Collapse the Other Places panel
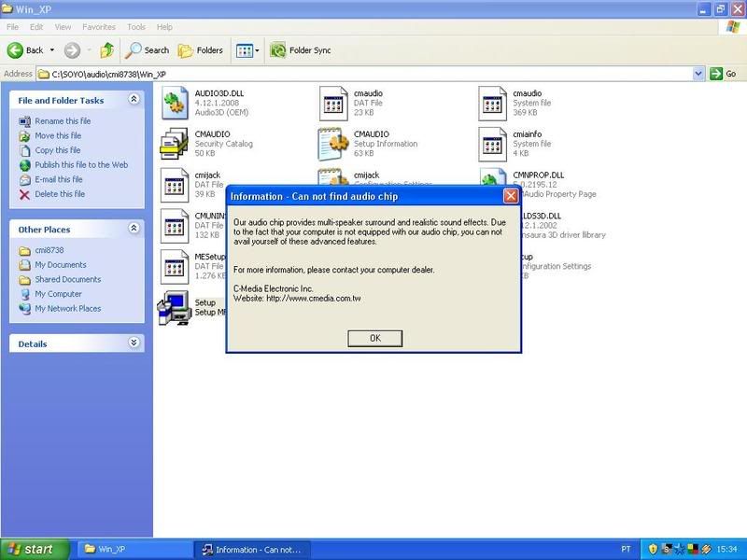This screenshot has width=747, height=560. point(134,228)
